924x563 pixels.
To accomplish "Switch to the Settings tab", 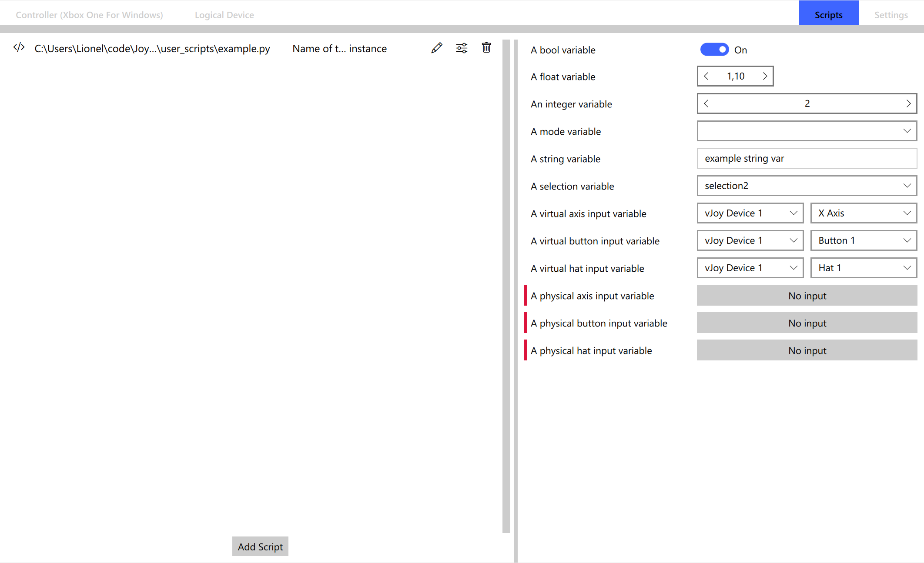I will [x=891, y=14].
